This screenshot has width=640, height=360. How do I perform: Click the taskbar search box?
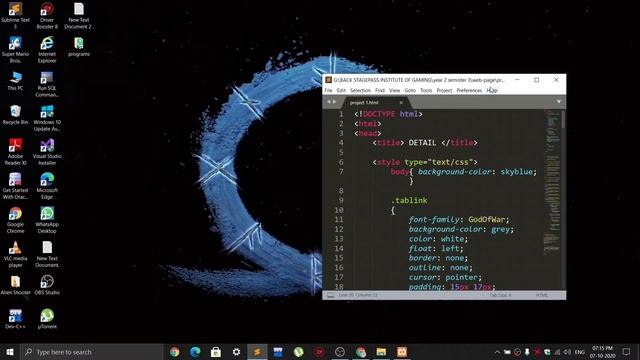pos(92,351)
